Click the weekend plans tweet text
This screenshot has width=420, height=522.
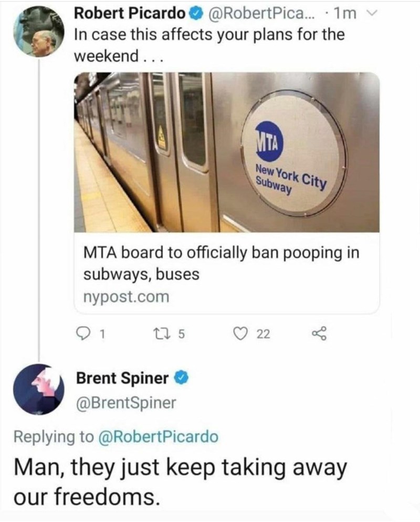[x=210, y=46]
